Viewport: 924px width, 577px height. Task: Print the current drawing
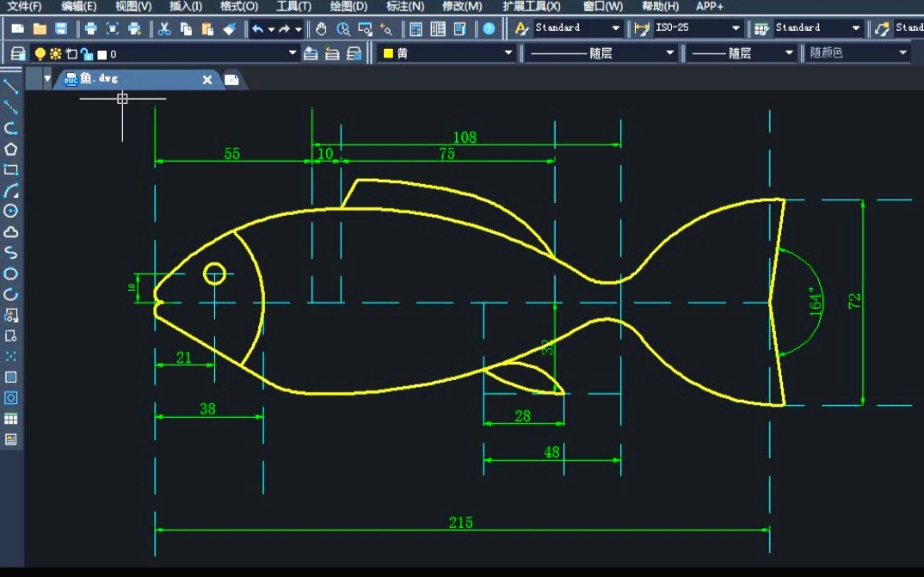point(90,28)
